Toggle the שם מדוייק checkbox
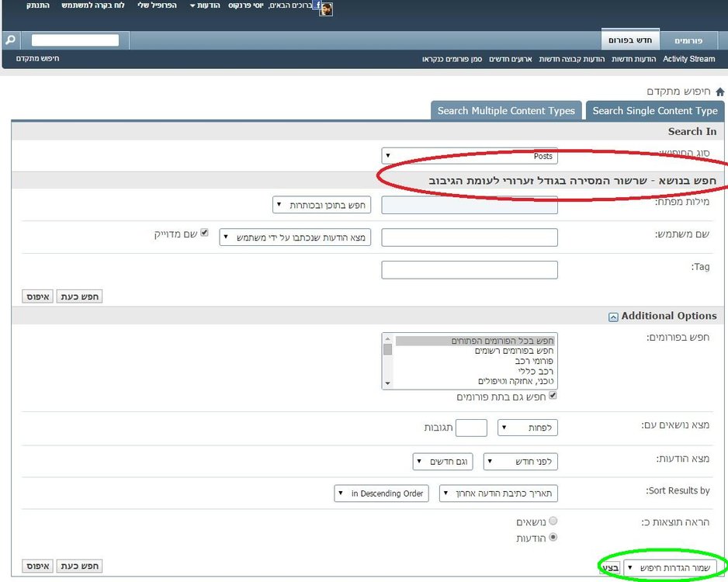 [204, 233]
